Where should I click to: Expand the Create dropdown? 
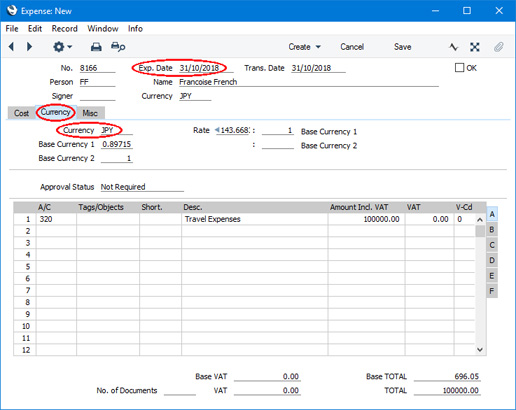click(304, 47)
